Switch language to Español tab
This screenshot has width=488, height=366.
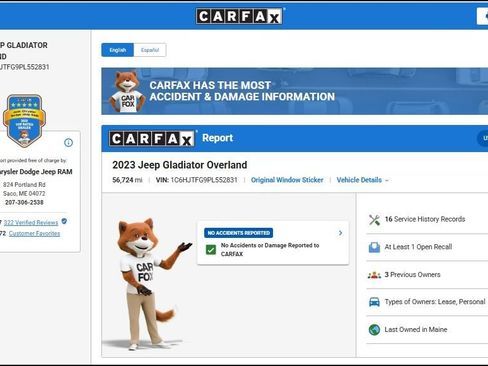150,50
